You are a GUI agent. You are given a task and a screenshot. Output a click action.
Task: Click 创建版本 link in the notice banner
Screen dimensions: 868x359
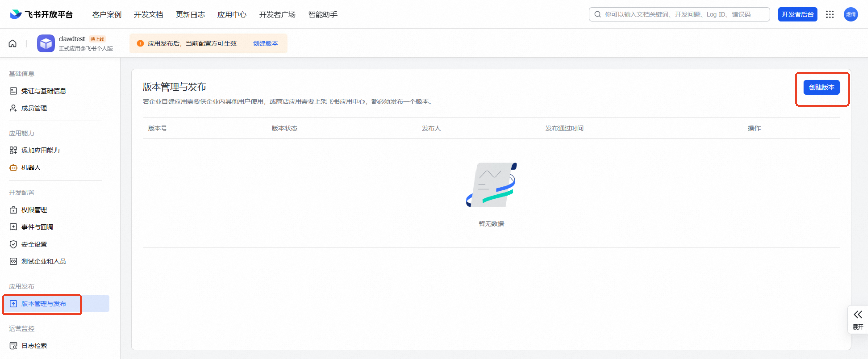tap(265, 44)
